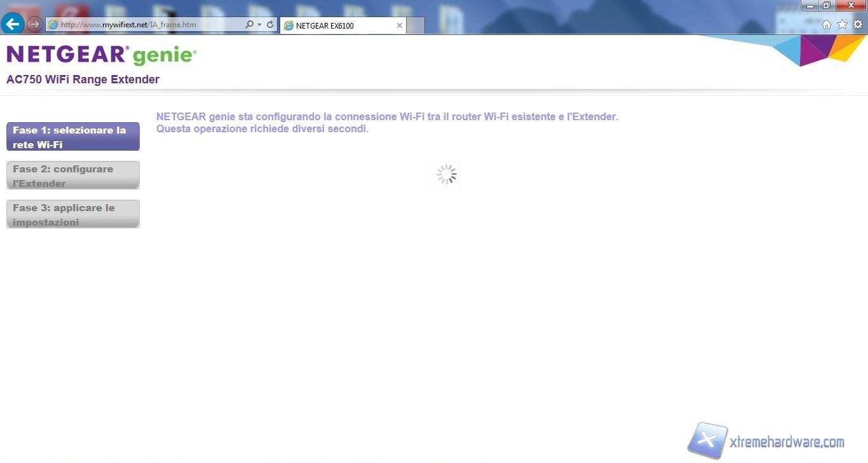Click the Internet Explorer page icon in address bar

pyautogui.click(x=53, y=25)
